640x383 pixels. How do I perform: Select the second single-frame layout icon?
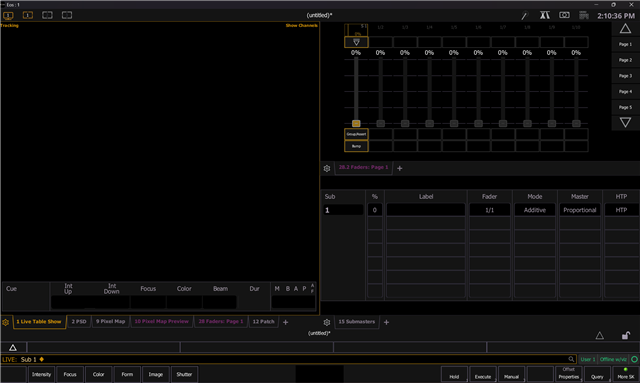(x=28, y=15)
